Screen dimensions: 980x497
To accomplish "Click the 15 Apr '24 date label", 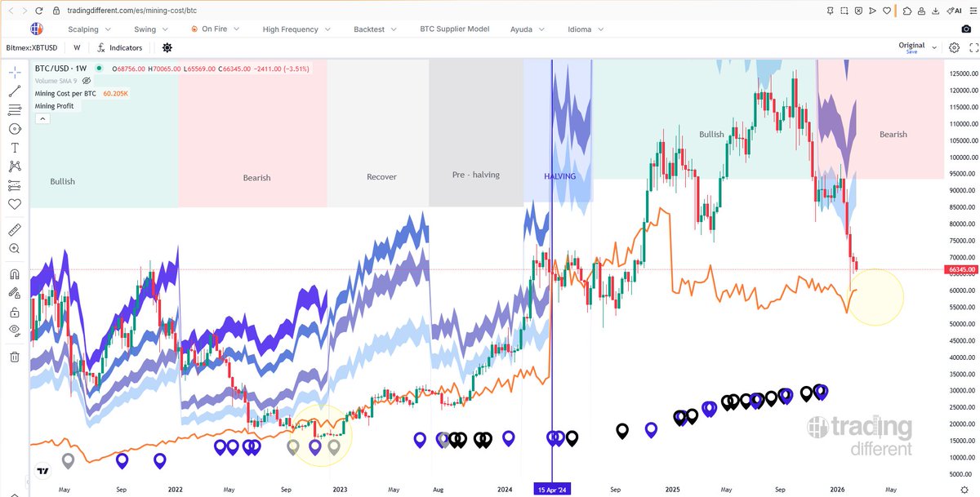I will pos(552,489).
